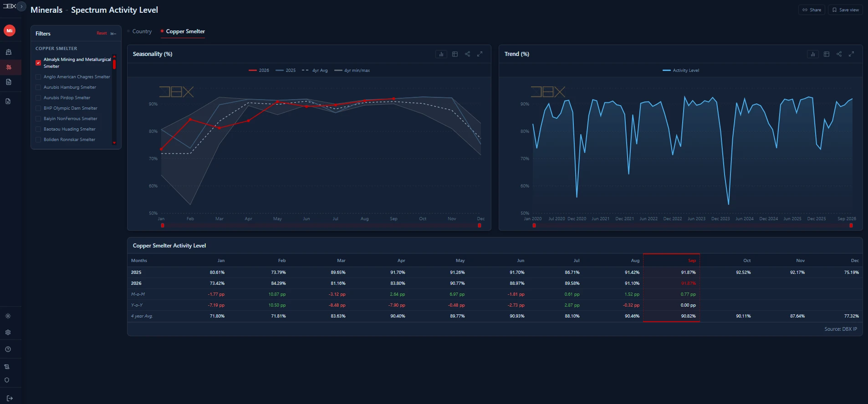Toggle the 4yr min/max legend entry
The height and width of the screenshot is (404, 868).
[352, 71]
